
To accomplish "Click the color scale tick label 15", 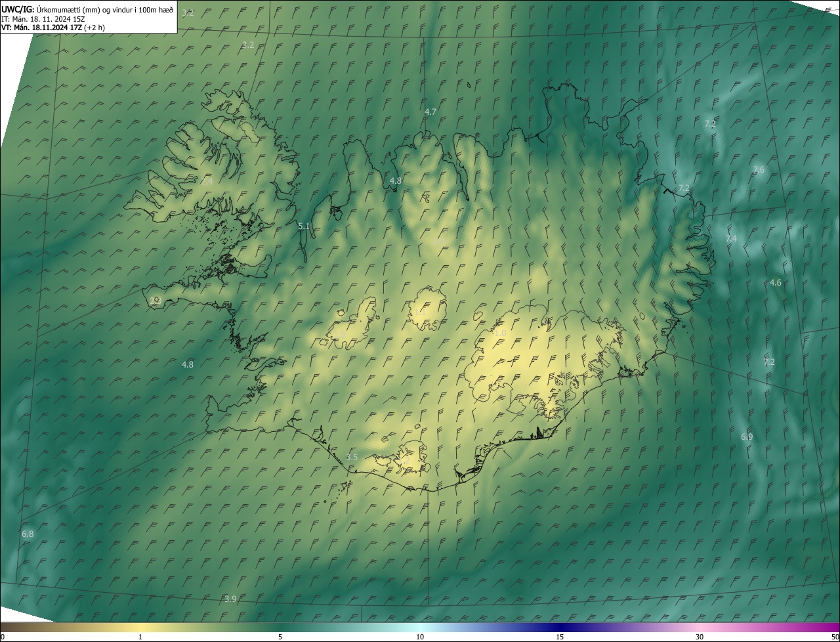I will (560, 637).
